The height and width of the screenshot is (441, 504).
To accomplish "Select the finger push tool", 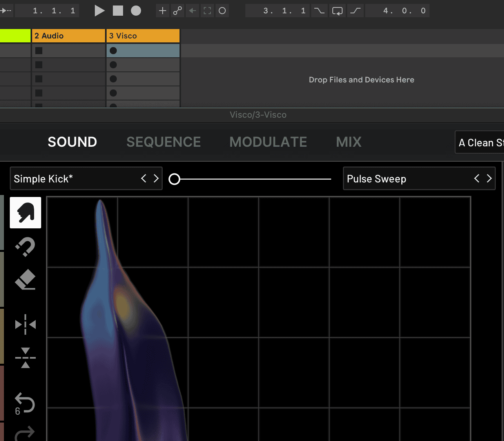I will tap(25, 213).
